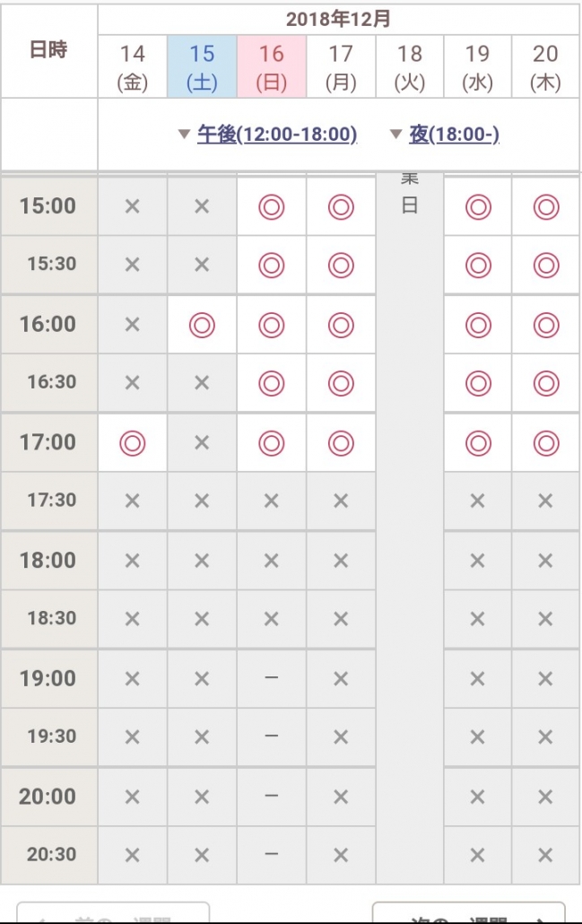Click unavailable 15:00 cell on Friday 14
582x924 pixels.
[133, 207]
